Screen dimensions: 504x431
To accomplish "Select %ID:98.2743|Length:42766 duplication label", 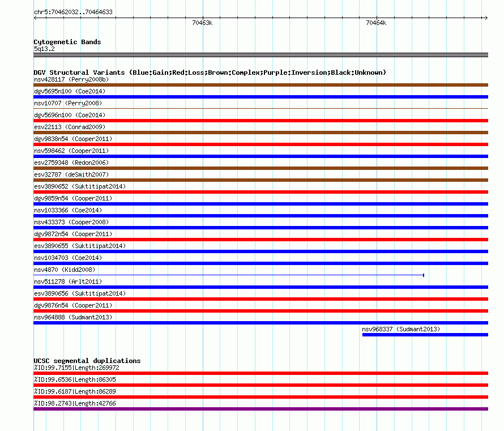I will pos(75,403).
